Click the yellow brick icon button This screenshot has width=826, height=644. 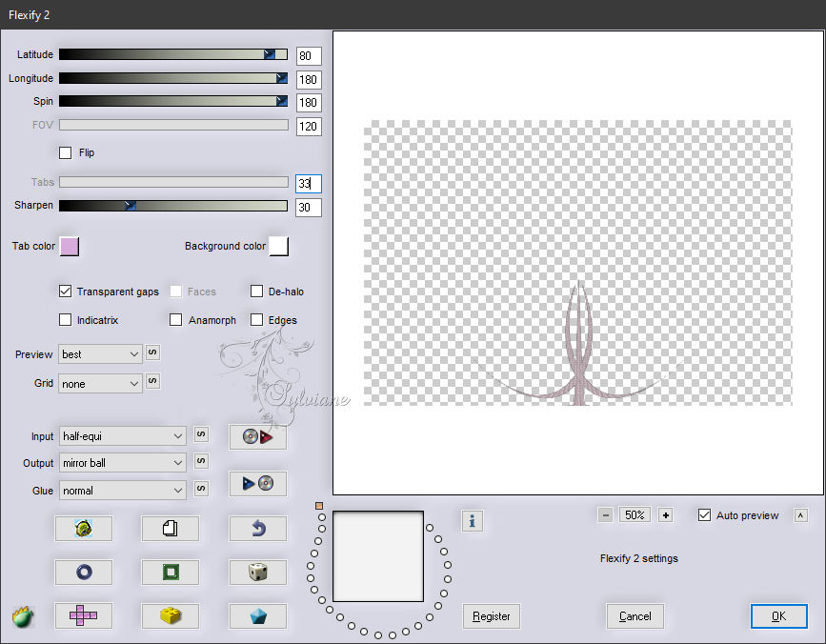[x=171, y=615]
